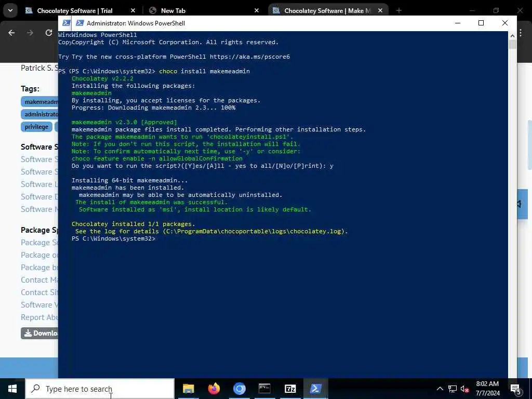
Task: Go back in the browser
Action: tap(11, 33)
